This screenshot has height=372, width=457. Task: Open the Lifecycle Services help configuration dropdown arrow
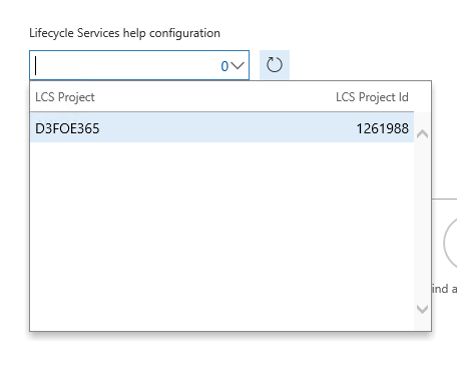[237, 66]
